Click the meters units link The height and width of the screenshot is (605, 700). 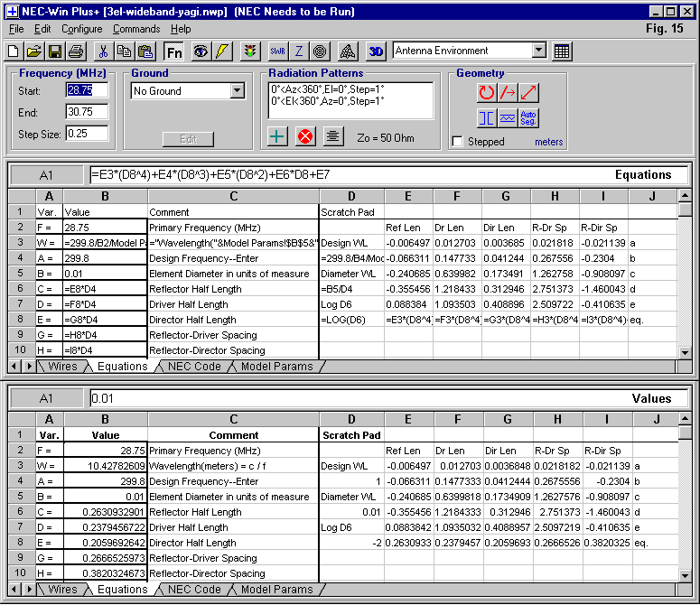548,142
